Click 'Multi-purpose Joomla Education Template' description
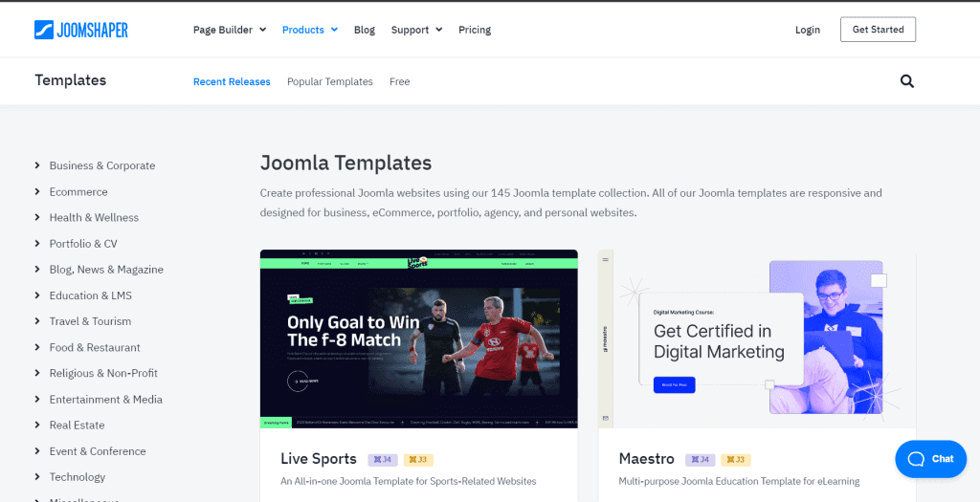 pos(740,481)
